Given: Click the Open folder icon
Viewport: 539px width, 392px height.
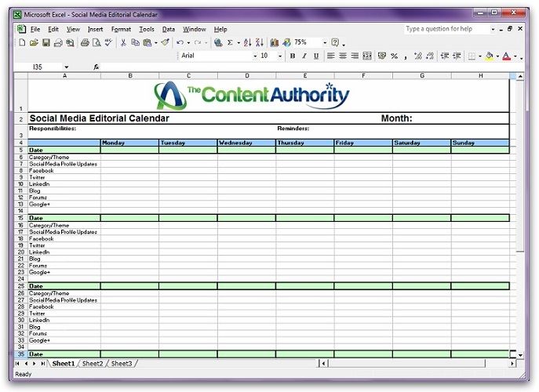Looking at the screenshot, I should point(34,42).
